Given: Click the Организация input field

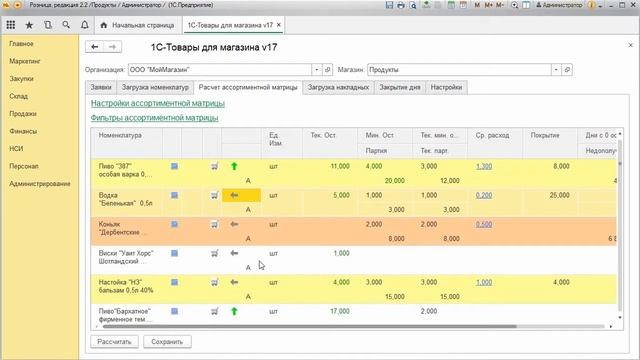Looking at the screenshot, I should (220, 70).
